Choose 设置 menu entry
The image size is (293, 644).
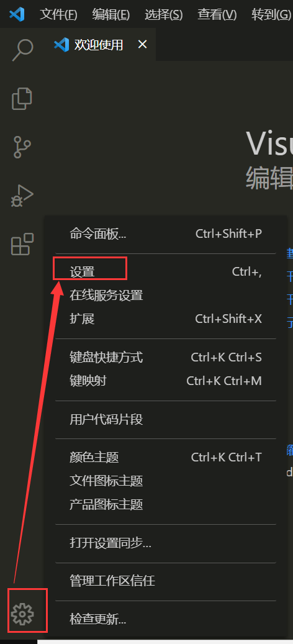click(x=166, y=272)
